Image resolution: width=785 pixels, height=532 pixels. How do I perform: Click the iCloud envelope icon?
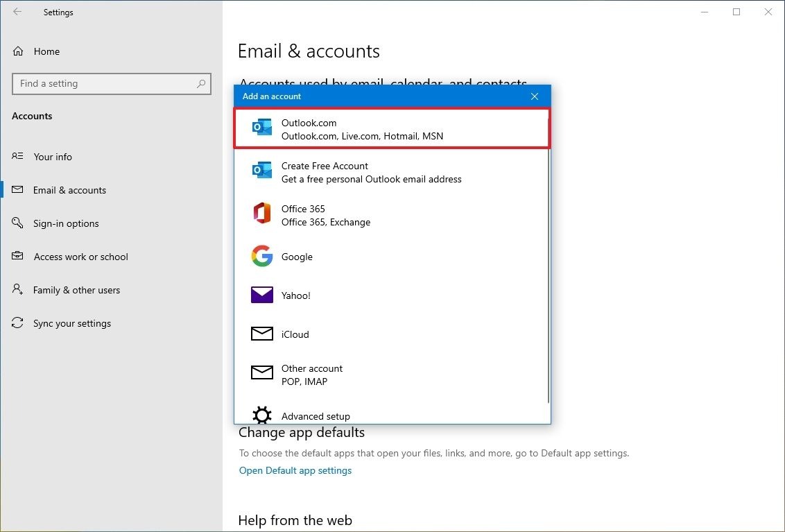[x=262, y=334]
